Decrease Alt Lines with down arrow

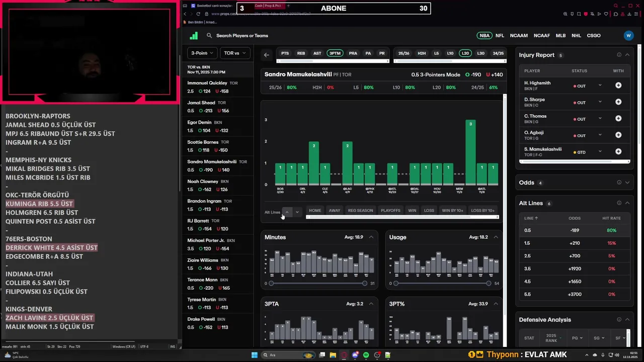point(297,212)
